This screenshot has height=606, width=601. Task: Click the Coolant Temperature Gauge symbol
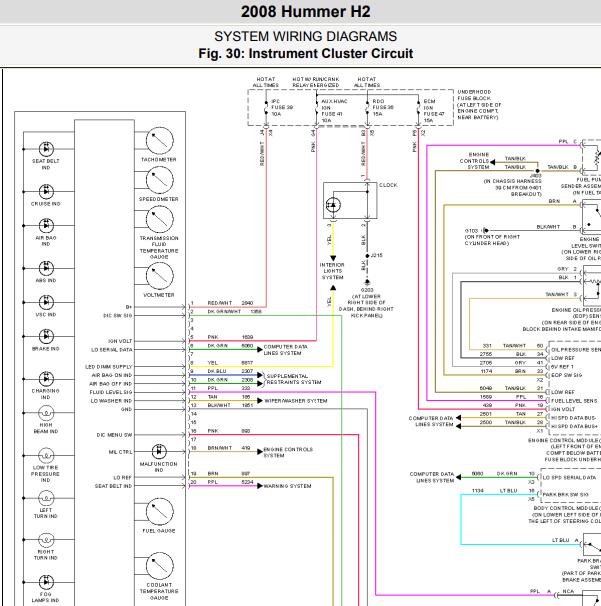pyautogui.click(x=160, y=566)
